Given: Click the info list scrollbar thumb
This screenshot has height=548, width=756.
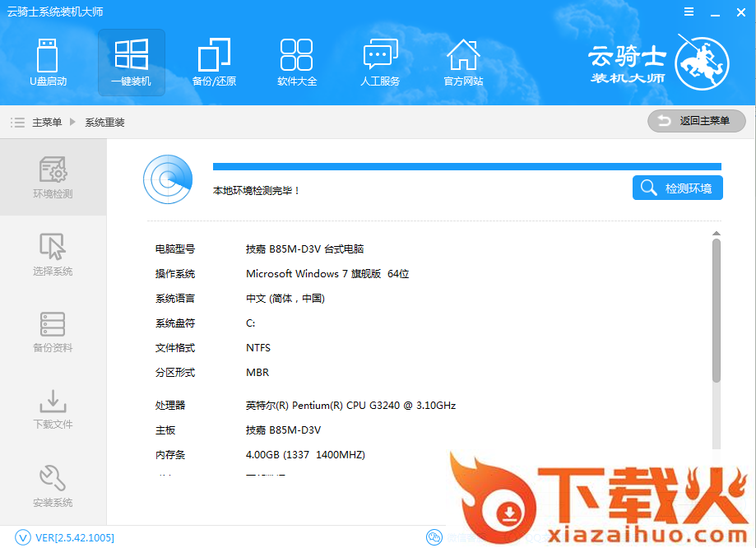Looking at the screenshot, I should point(717,311).
